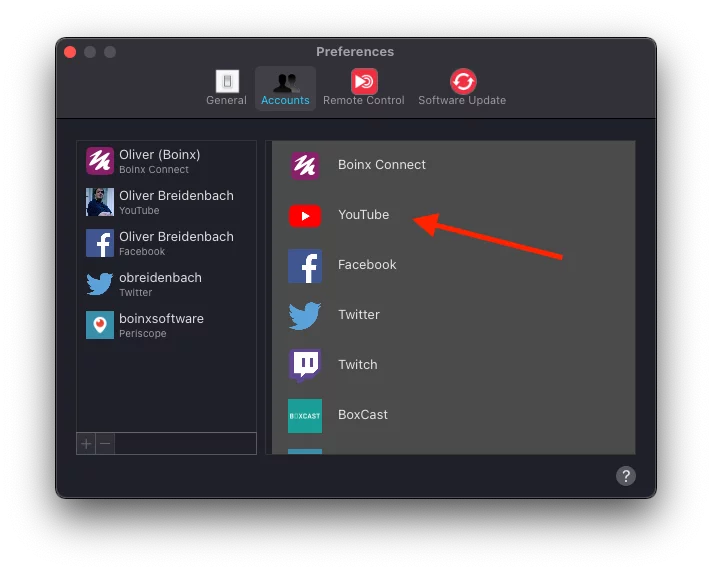Click the Twitter bird logo in right list

(x=305, y=316)
